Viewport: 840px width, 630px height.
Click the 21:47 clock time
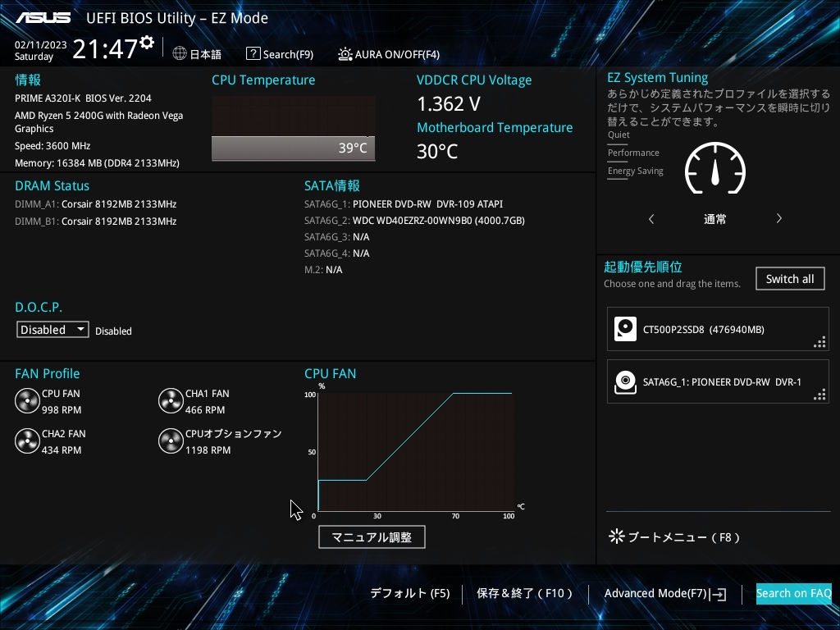105,48
